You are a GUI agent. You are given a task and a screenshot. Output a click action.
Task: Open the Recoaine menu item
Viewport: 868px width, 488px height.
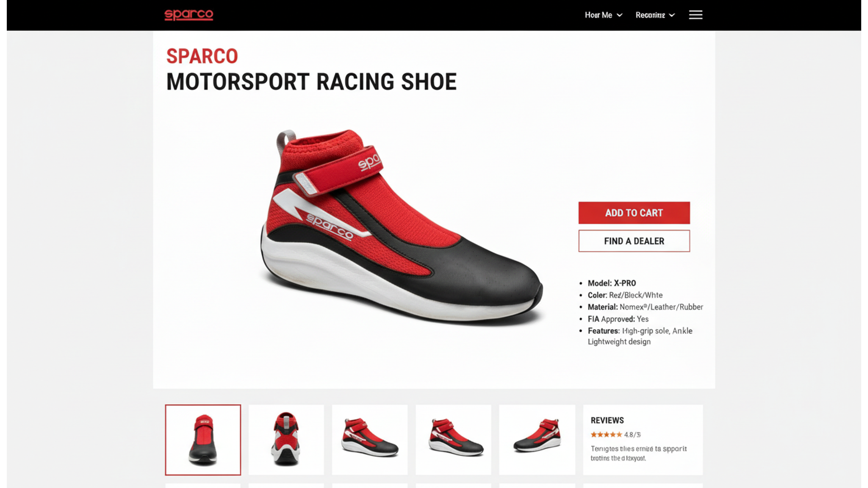[650, 15]
